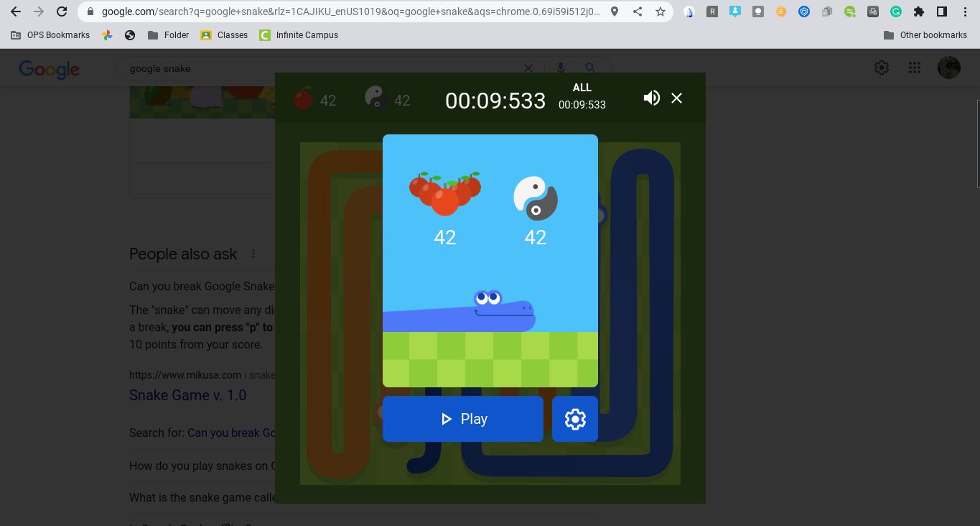This screenshot has width=980, height=526.
Task: Open the orange round extension icon
Action: (781, 11)
